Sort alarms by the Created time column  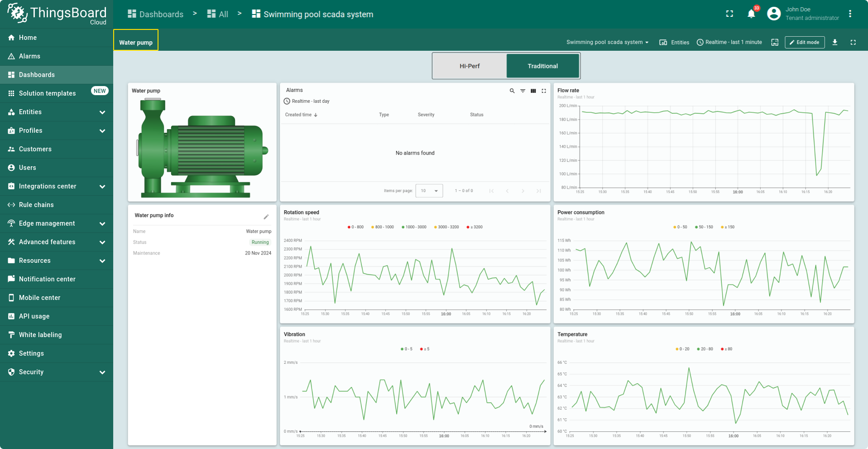[x=301, y=115]
